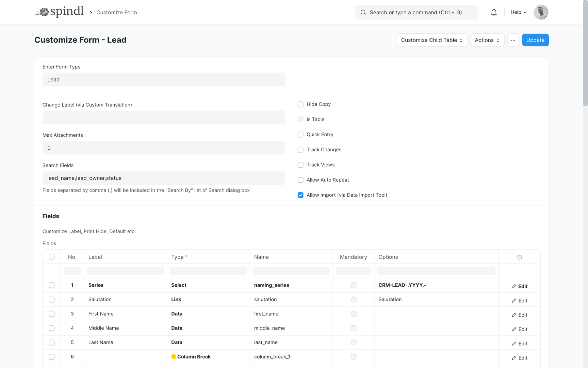Open the profile menu via the avatar

(541, 12)
